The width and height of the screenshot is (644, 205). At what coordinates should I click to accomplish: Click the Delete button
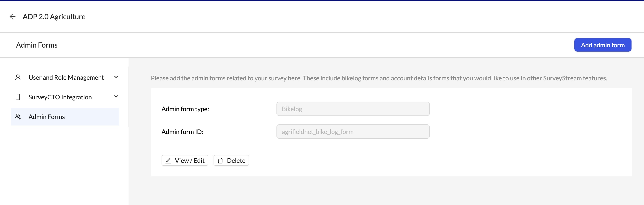pos(231,160)
